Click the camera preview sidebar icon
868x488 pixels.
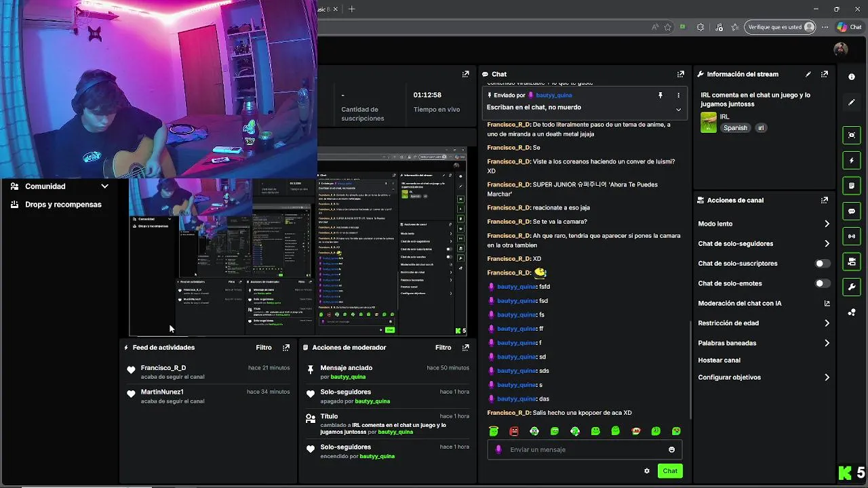(x=852, y=135)
